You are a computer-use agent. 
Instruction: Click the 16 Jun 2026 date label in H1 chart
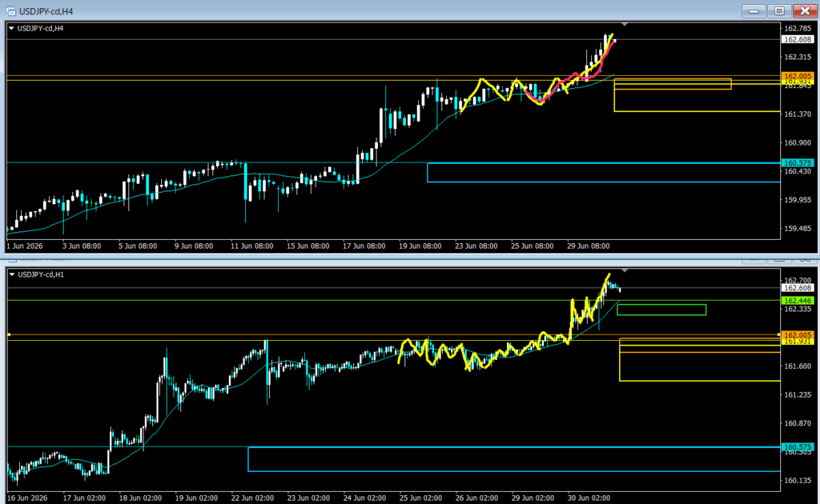[x=27, y=498]
